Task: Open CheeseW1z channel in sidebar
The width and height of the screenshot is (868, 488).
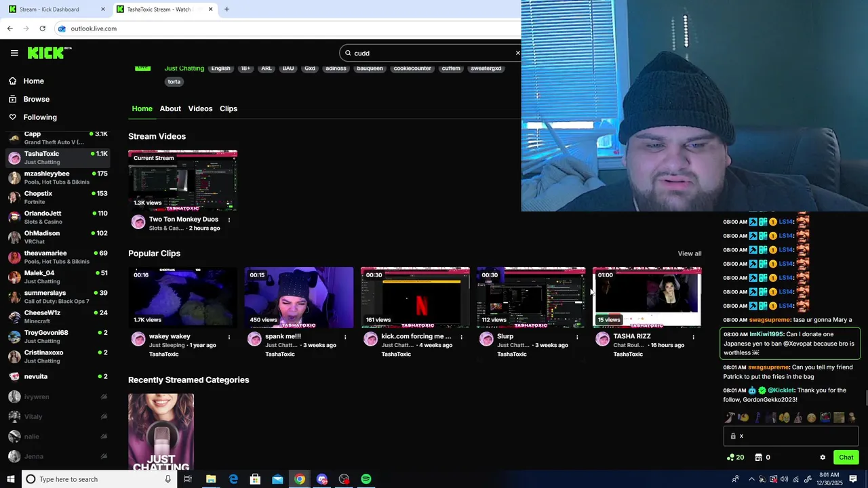Action: coord(58,317)
